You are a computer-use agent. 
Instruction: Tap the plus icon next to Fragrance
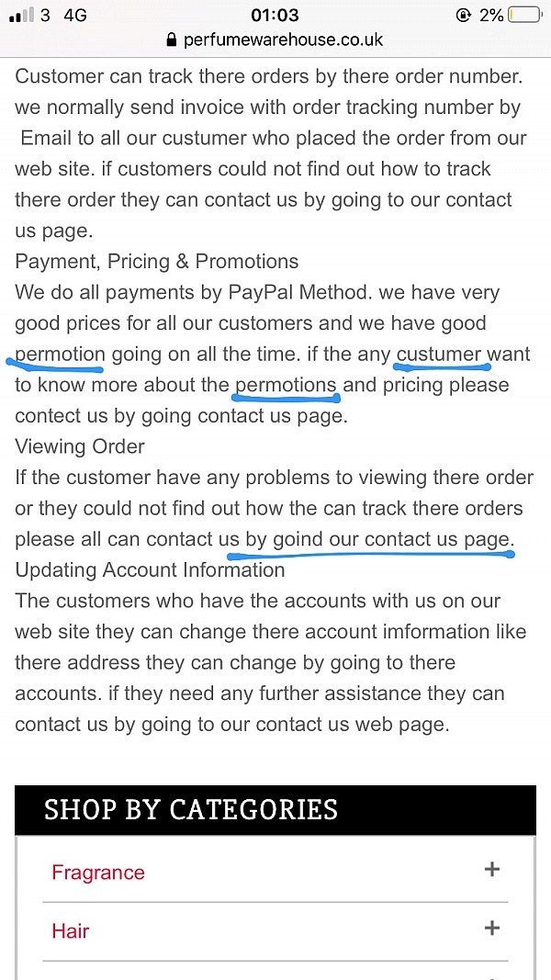tap(492, 869)
